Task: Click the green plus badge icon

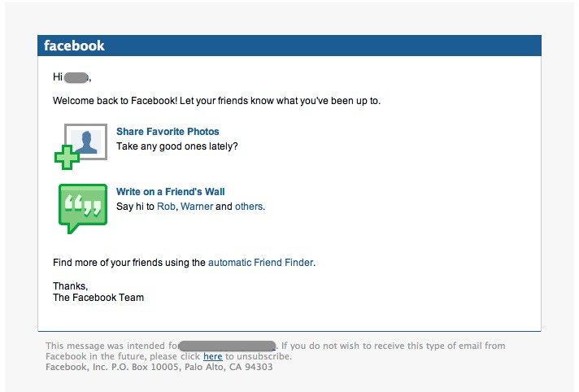Action: click(x=67, y=157)
